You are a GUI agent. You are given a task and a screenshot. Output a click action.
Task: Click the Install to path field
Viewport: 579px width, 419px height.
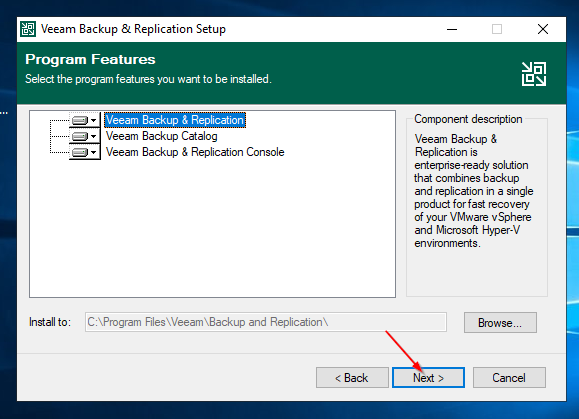click(x=265, y=322)
